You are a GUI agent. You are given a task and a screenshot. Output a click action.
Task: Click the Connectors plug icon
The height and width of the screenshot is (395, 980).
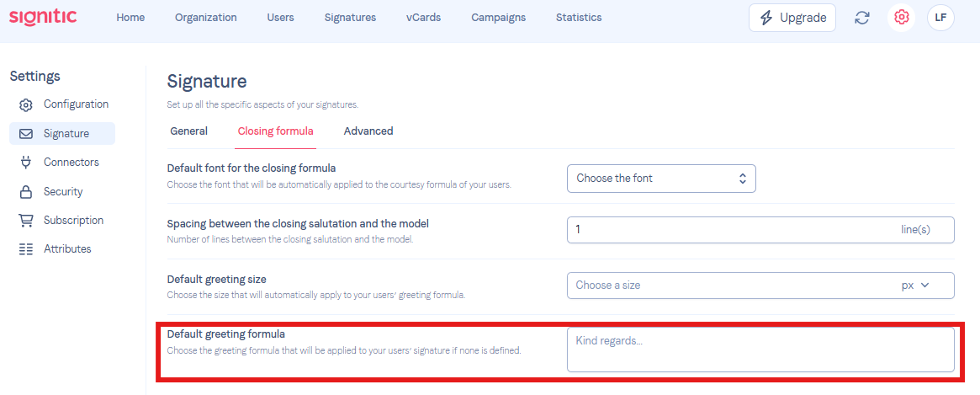(25, 163)
